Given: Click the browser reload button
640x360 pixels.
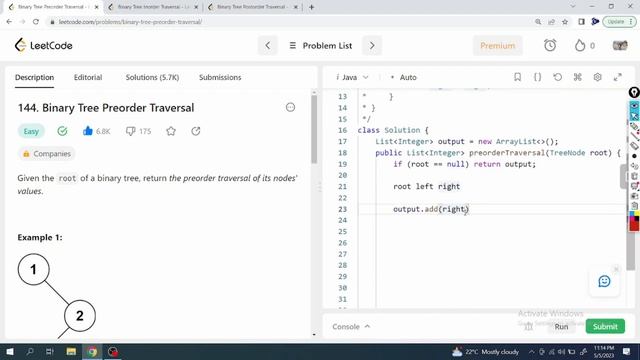Looking at the screenshot, I should (x=36, y=22).
